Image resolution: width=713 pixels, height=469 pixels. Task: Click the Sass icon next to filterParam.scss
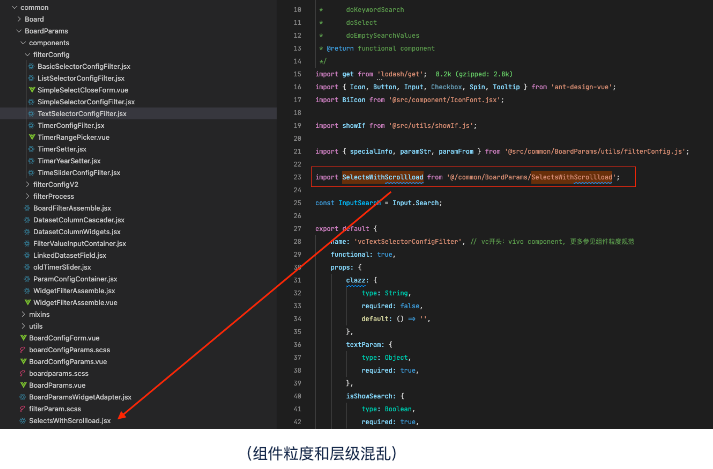pyautogui.click(x=22, y=408)
